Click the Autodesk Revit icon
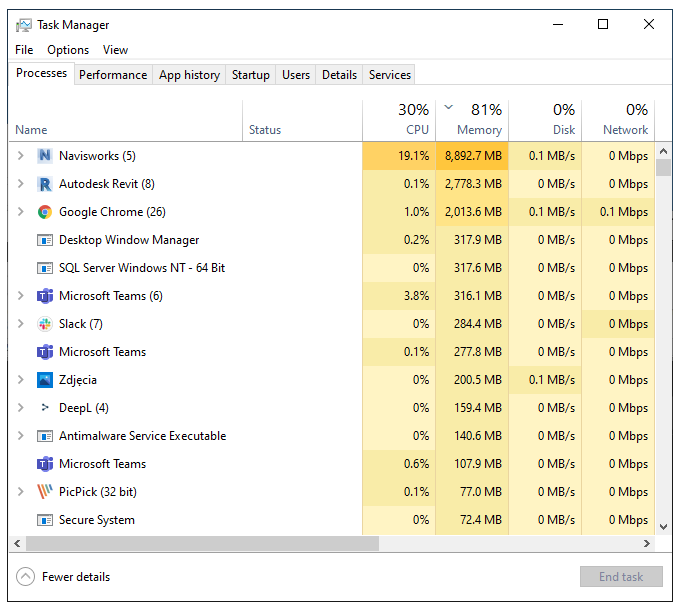This screenshot has height=612, width=682. pos(45,184)
